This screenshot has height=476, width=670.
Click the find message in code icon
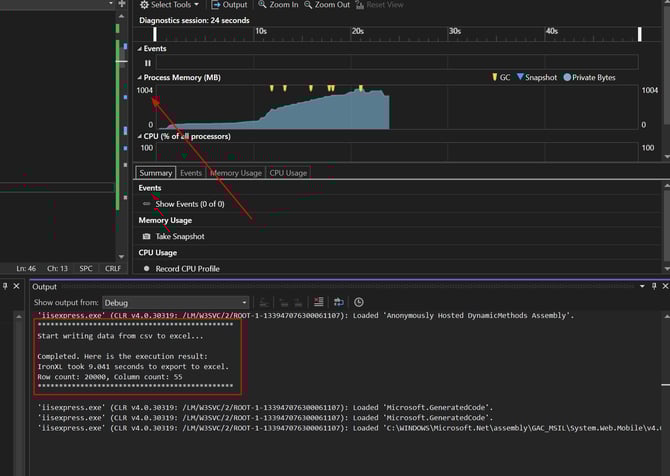click(x=264, y=303)
